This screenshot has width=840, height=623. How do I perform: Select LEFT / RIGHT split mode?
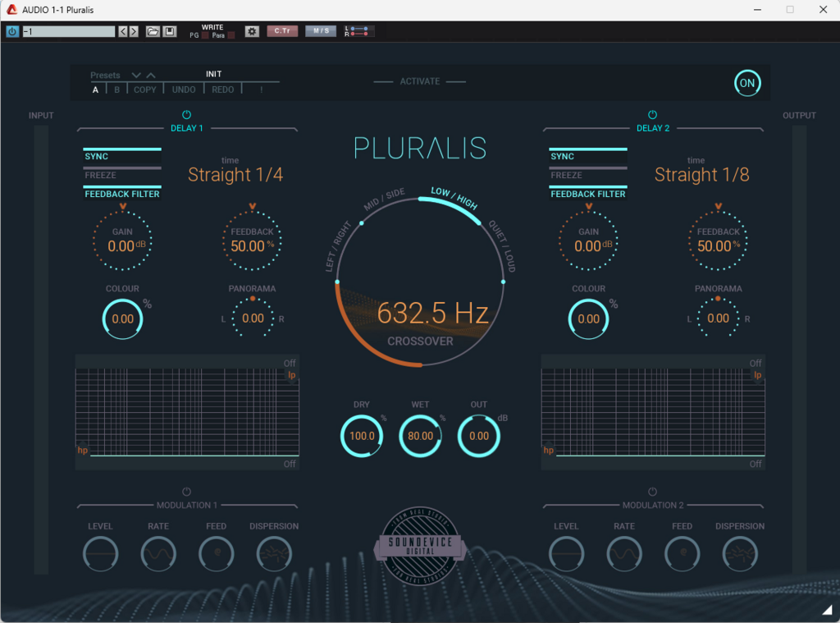tap(338, 246)
